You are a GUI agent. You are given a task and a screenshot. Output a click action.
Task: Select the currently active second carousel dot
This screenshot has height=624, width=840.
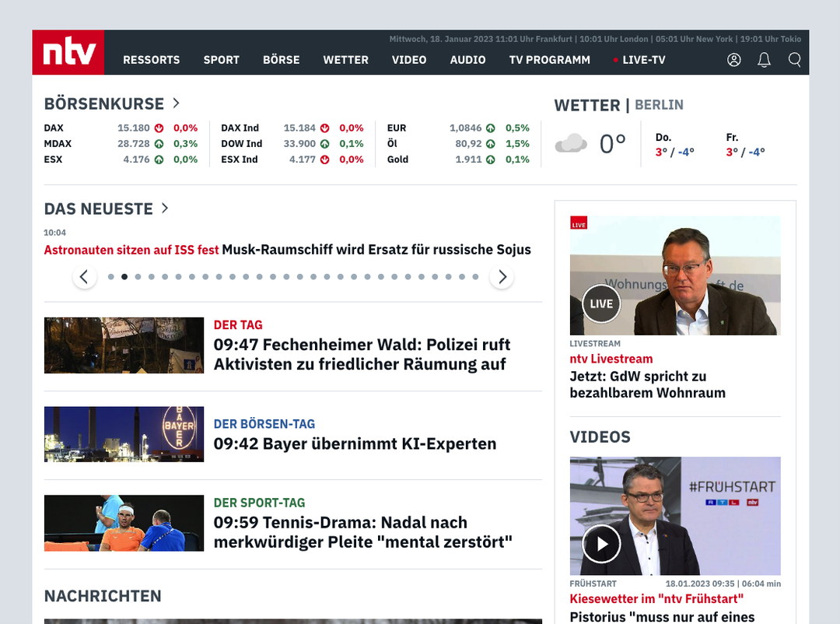coord(124,277)
